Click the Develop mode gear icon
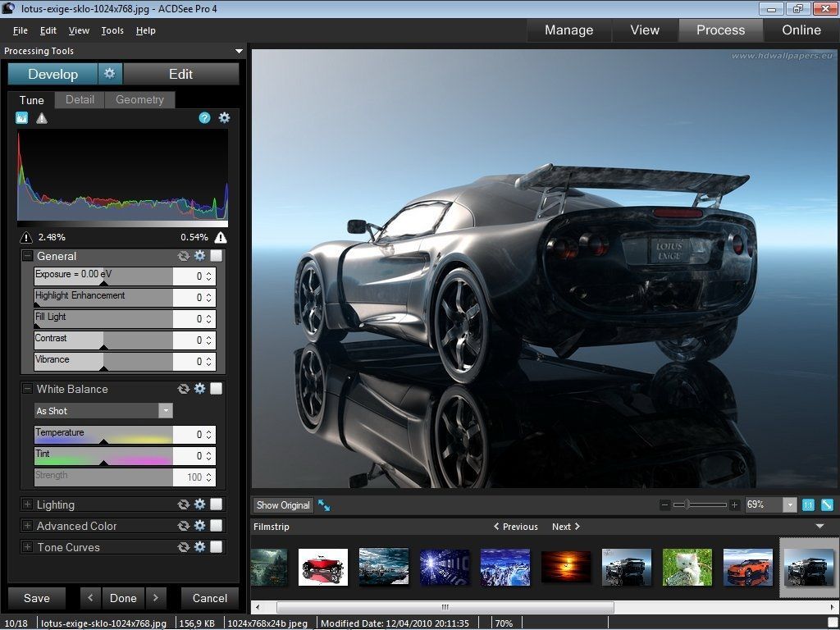The image size is (840, 630). click(x=109, y=73)
